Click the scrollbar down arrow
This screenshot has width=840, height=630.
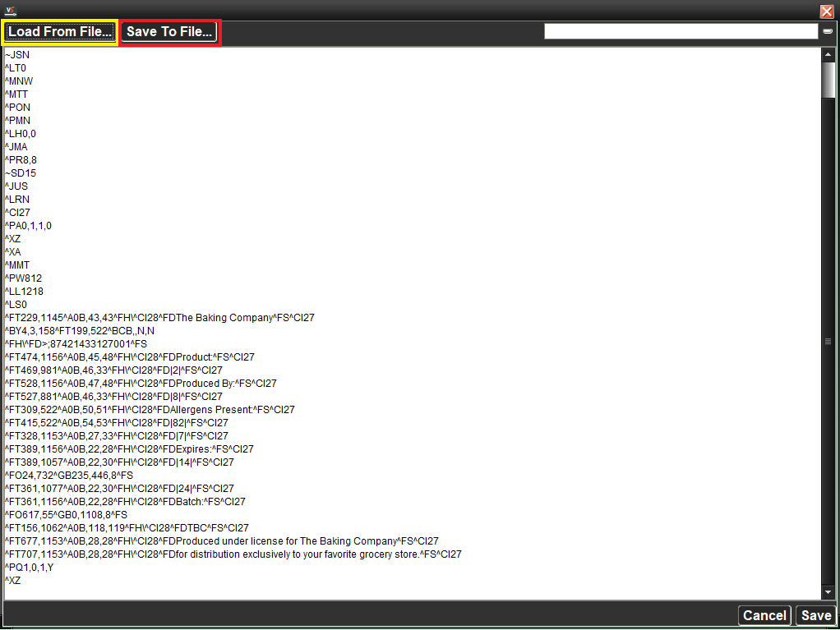click(x=828, y=592)
